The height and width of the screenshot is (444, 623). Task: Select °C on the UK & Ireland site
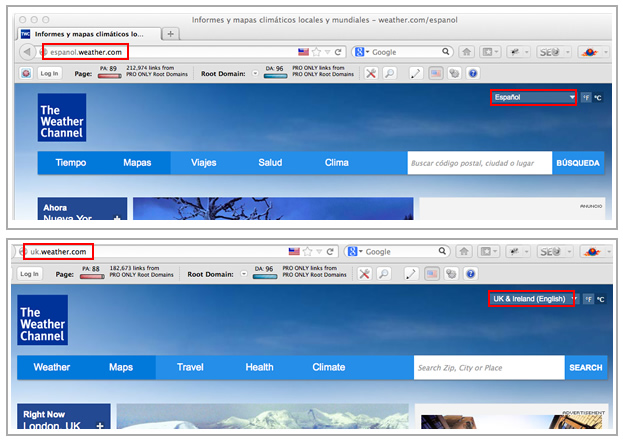point(600,299)
